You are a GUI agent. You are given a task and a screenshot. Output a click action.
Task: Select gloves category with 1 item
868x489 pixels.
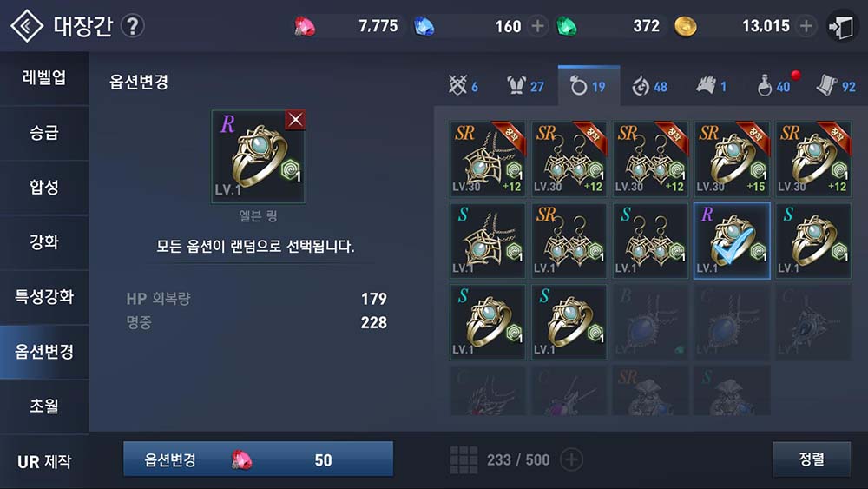tap(712, 86)
